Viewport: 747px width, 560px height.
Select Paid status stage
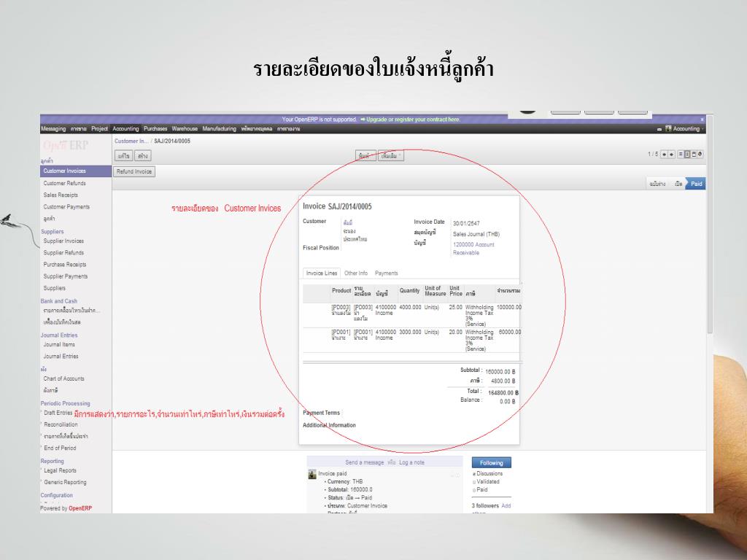click(696, 184)
